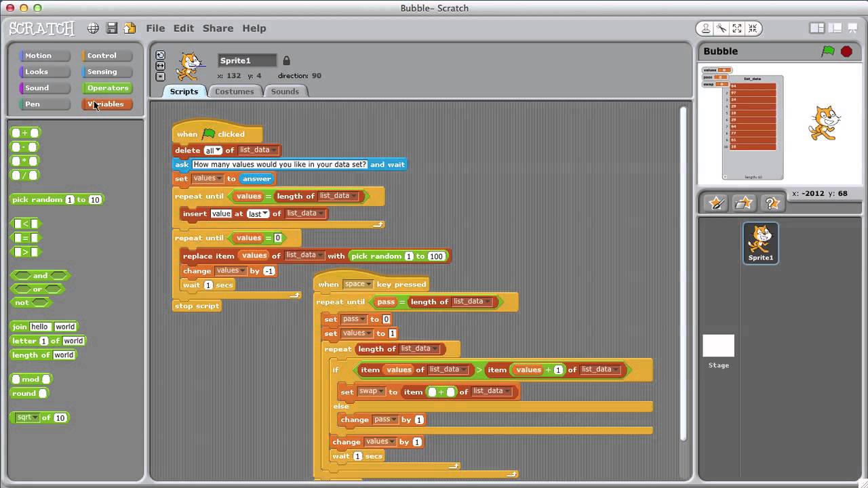Set rotation style to don't rotate

[160, 76]
